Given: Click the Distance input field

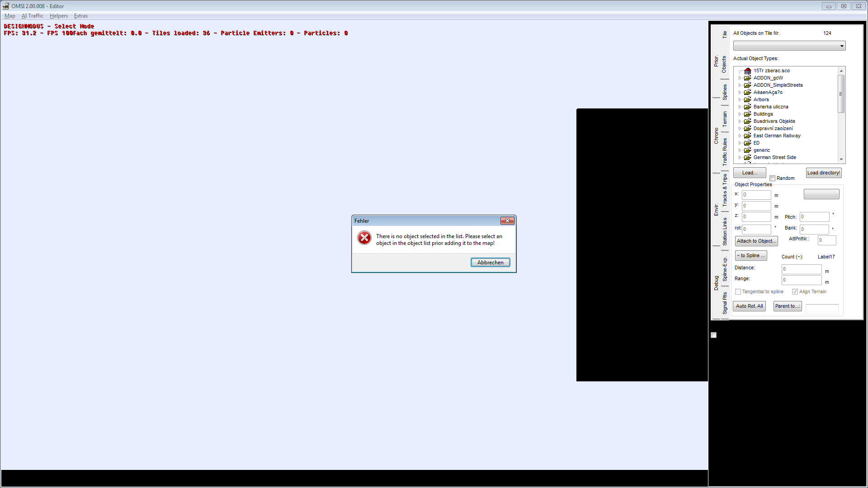Looking at the screenshot, I should [801, 269].
